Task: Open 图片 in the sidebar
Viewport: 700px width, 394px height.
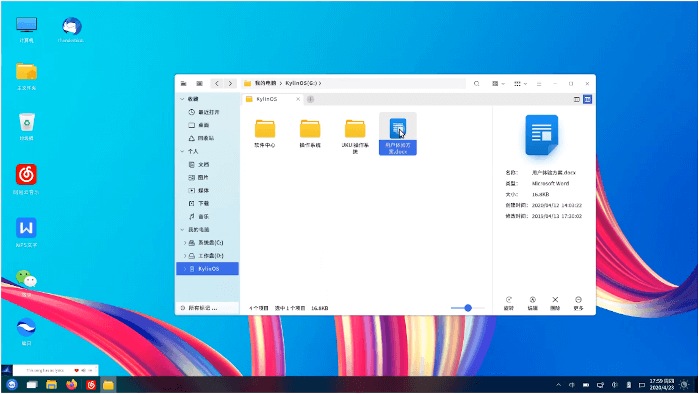Action: (x=199, y=177)
